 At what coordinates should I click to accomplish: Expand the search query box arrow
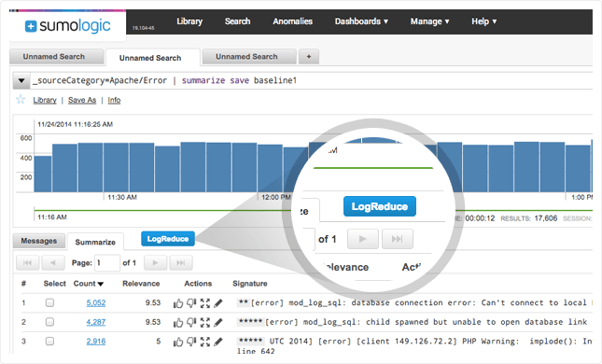coord(21,80)
